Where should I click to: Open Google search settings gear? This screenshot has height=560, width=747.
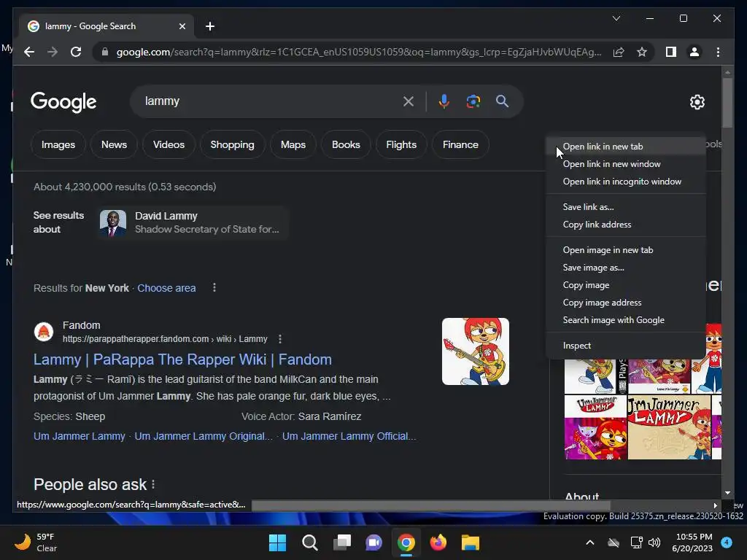(697, 101)
